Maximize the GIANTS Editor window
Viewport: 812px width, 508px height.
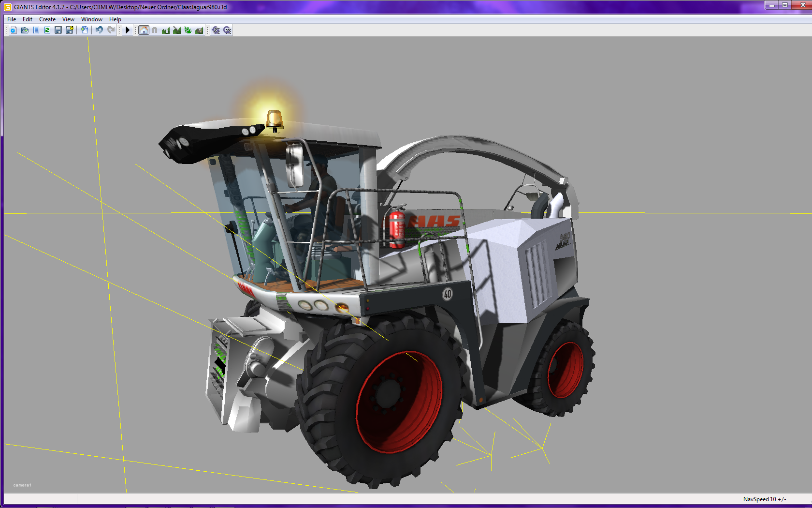(x=785, y=5)
